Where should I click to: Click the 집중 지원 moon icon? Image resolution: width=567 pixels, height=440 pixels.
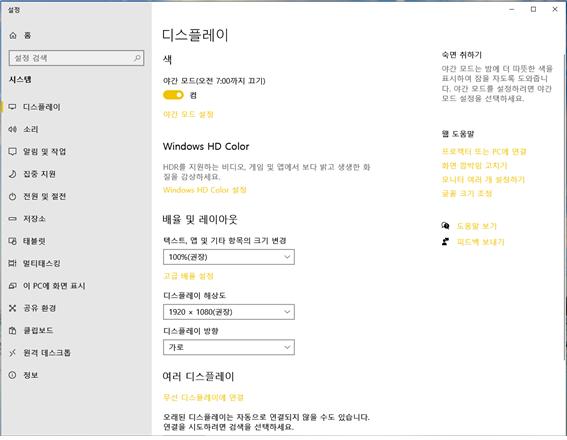click(13, 174)
